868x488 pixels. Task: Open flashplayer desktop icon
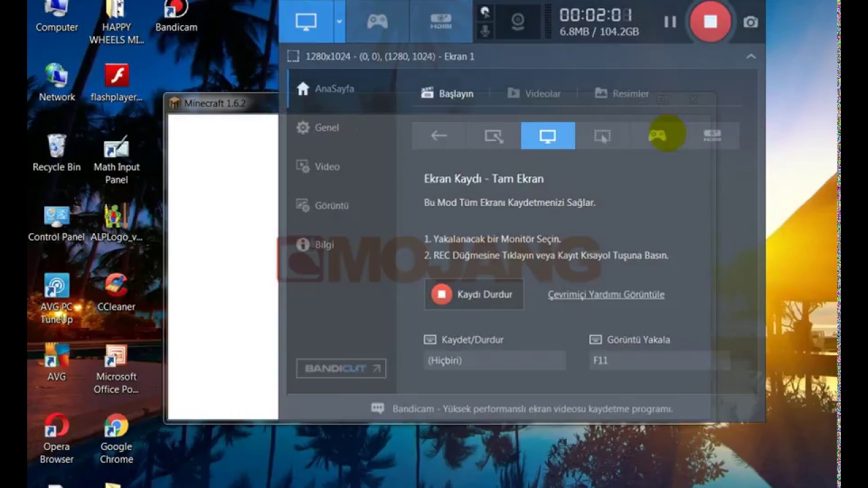(117, 82)
